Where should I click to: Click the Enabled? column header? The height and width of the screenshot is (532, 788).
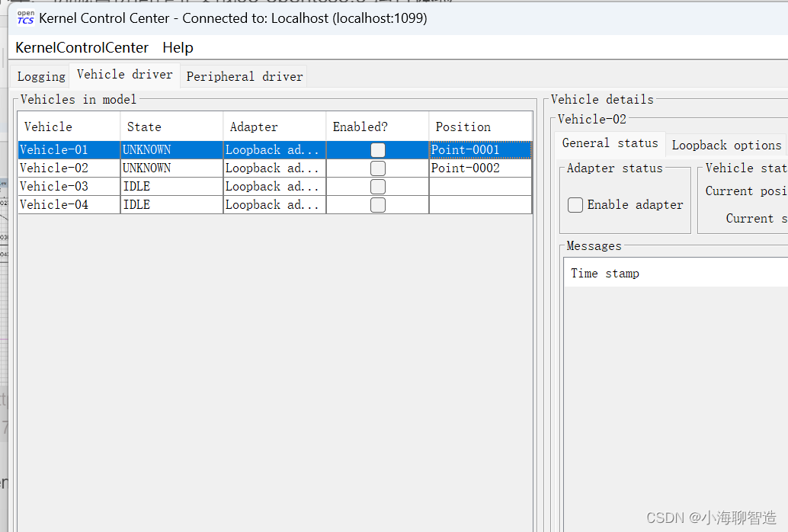point(377,127)
